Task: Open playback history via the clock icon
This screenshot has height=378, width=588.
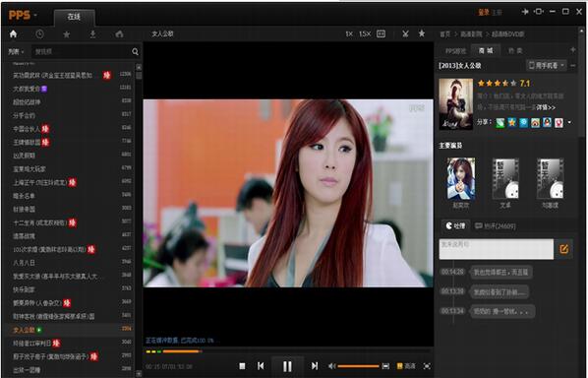Action: coord(39,34)
